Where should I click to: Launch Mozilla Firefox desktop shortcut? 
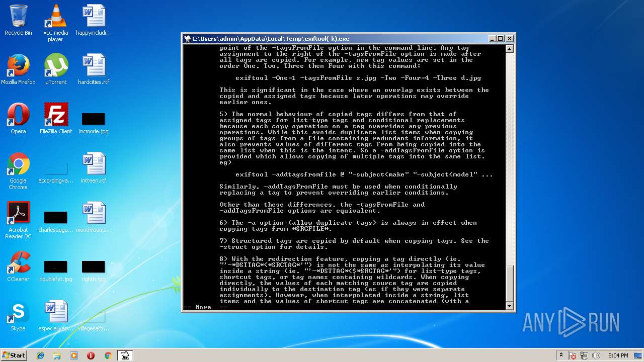pos(18,69)
